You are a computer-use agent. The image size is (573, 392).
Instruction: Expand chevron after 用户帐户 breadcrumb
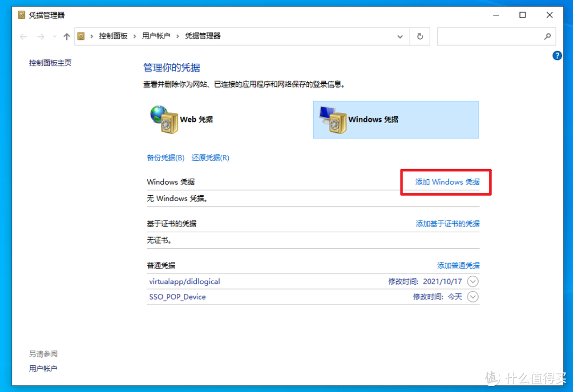point(178,36)
